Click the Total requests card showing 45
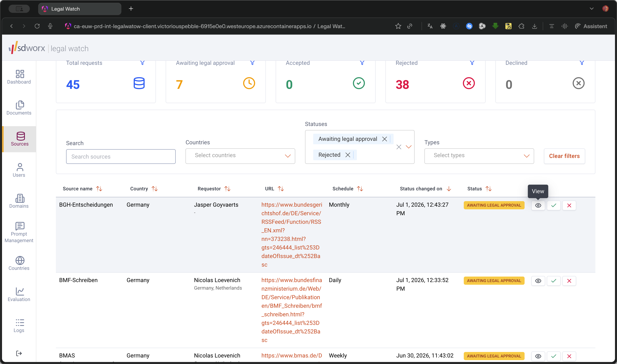 click(x=106, y=82)
